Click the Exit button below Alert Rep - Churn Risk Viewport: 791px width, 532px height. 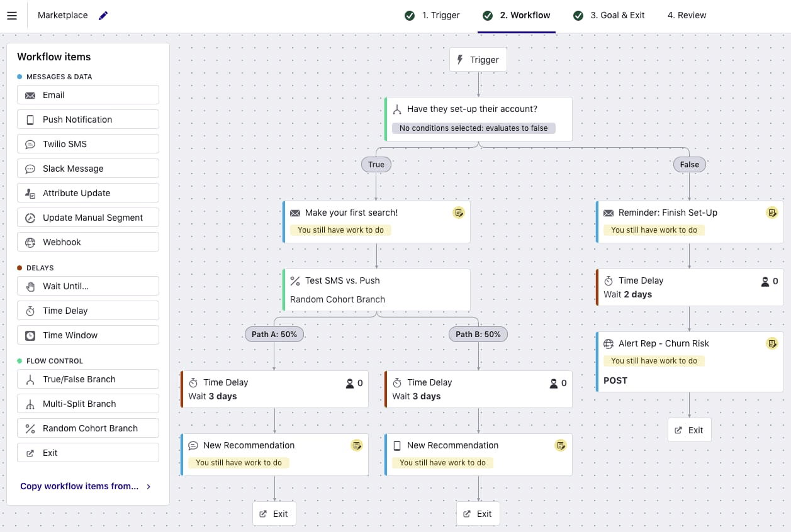tap(689, 429)
